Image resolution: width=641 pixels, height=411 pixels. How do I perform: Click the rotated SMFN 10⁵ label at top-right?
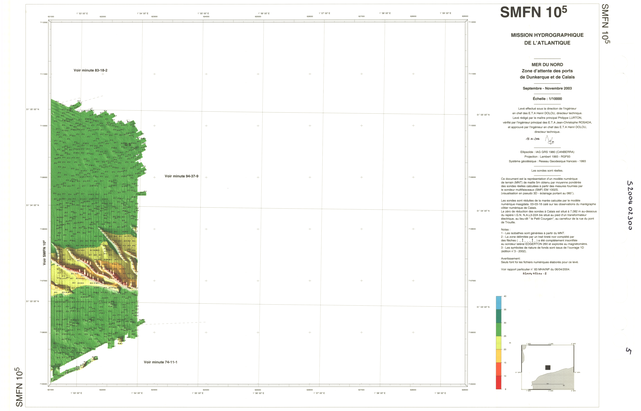(x=606, y=24)
